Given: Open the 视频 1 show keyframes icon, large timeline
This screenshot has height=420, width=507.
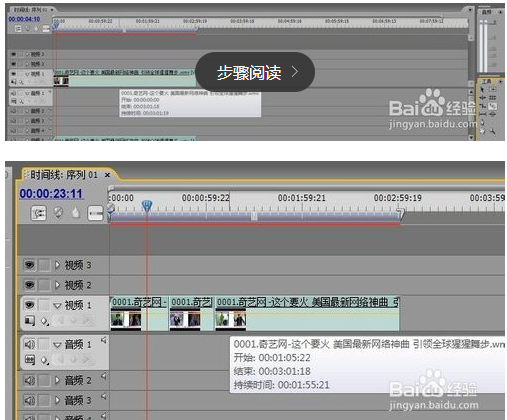Looking at the screenshot, I should coord(45,321).
